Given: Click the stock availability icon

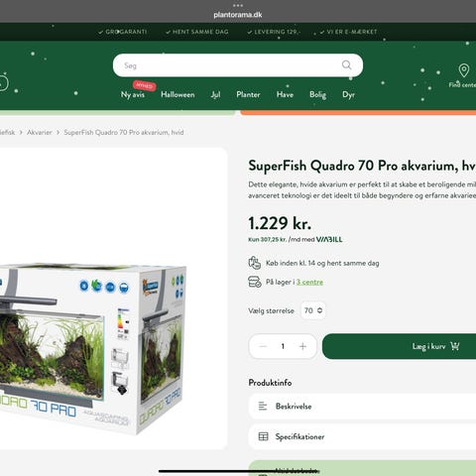Looking at the screenshot, I should click(x=255, y=282).
